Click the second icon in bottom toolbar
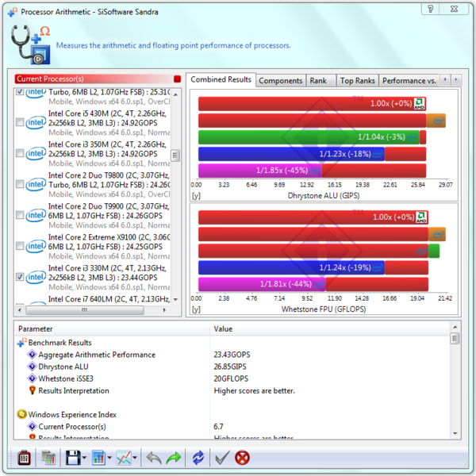The height and width of the screenshot is (476, 476). coord(48,458)
